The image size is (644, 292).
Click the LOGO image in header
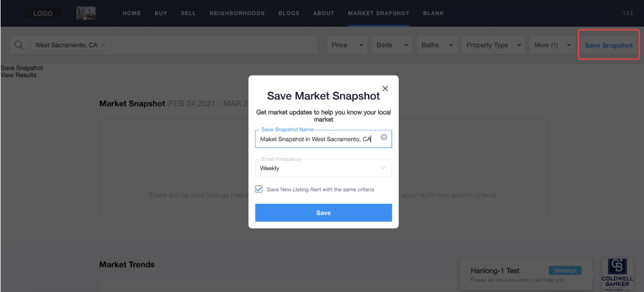tap(43, 13)
